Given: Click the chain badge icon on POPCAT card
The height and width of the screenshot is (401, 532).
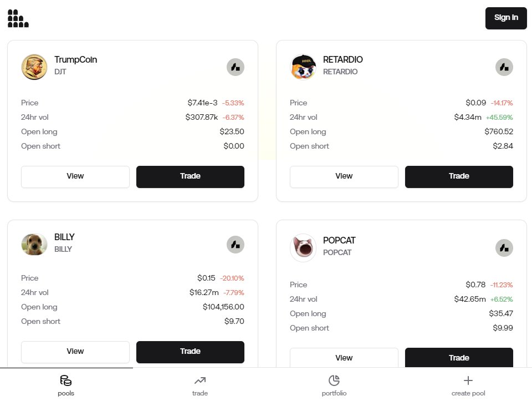Looking at the screenshot, I should coord(504,248).
